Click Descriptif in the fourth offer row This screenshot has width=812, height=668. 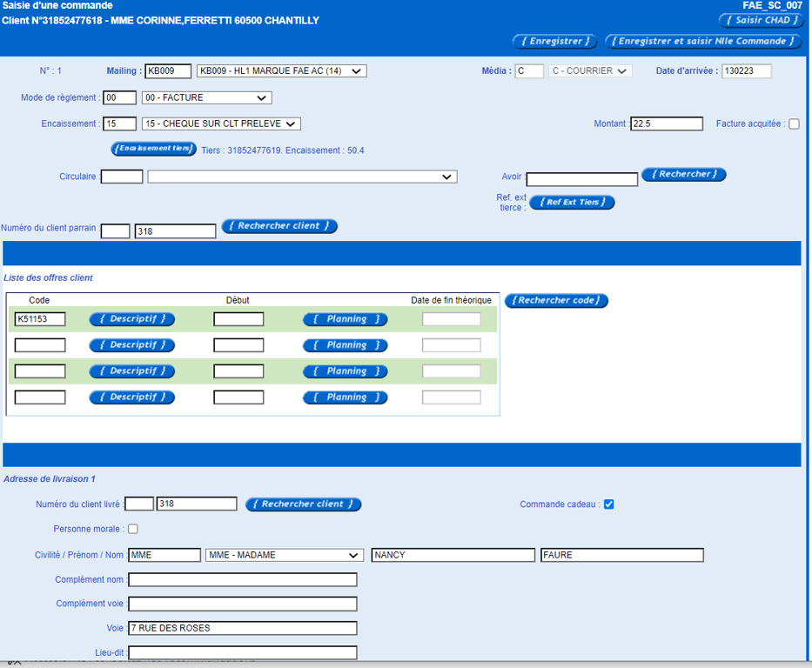131,397
